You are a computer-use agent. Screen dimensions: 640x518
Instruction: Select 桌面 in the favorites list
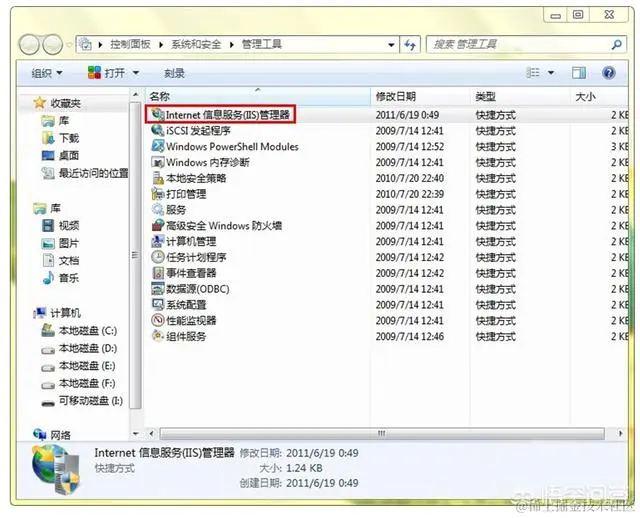point(69,156)
